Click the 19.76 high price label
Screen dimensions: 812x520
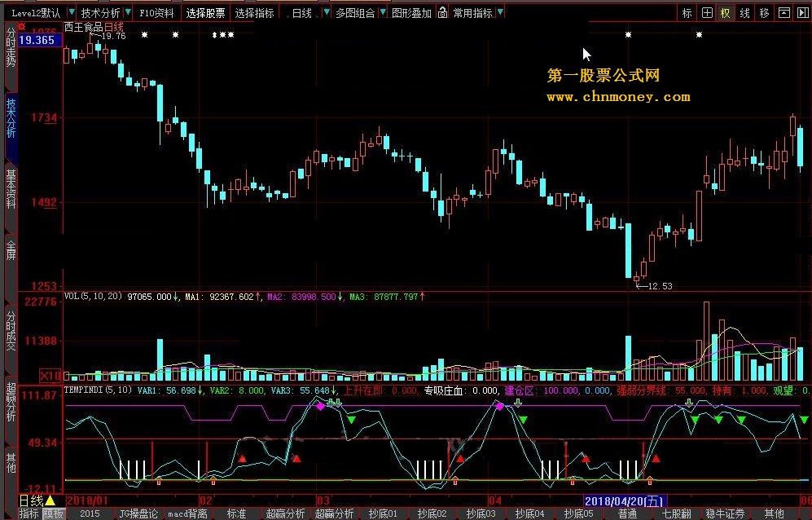113,36
